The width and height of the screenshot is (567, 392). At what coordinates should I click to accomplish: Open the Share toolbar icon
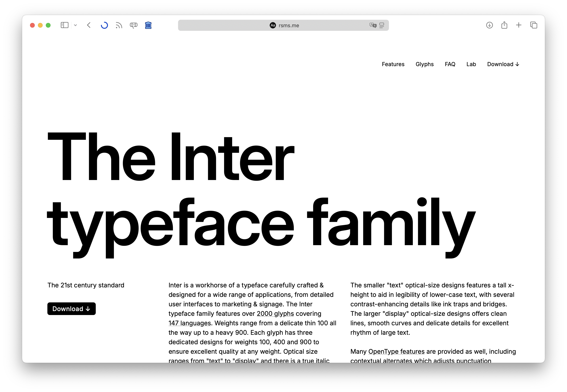pyautogui.click(x=504, y=25)
